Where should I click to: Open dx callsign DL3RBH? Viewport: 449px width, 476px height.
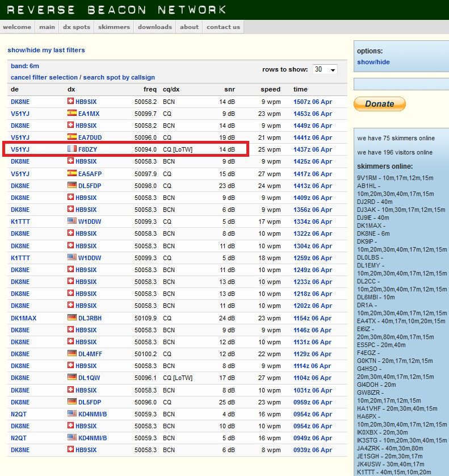tap(90, 318)
